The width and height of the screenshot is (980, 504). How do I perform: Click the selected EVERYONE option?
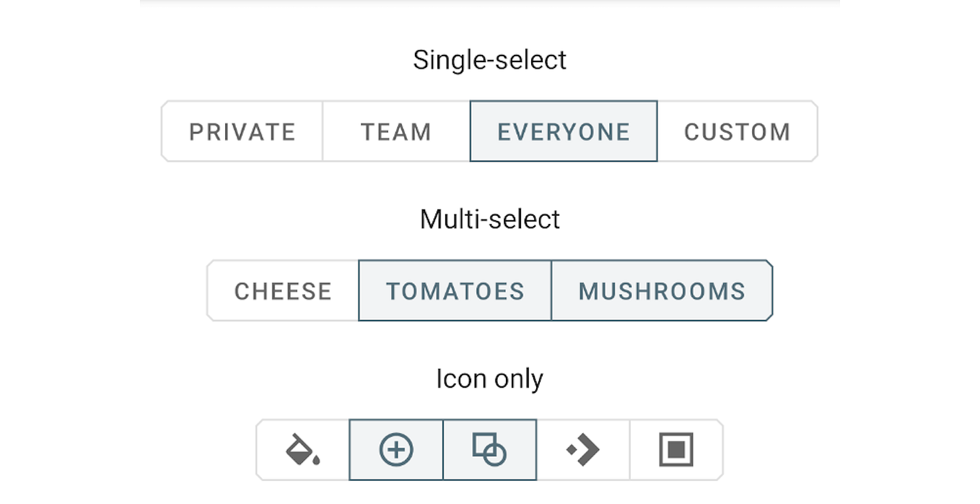pos(564,131)
